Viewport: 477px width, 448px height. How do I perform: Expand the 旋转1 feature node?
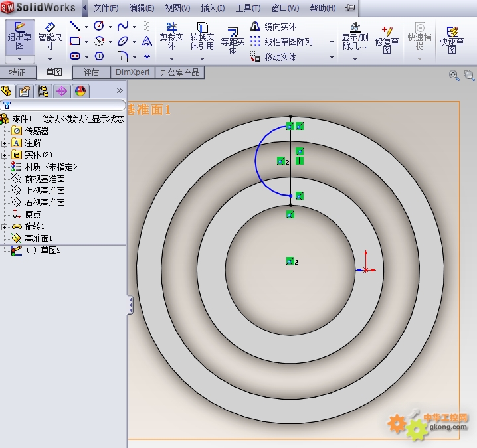pos(4,227)
